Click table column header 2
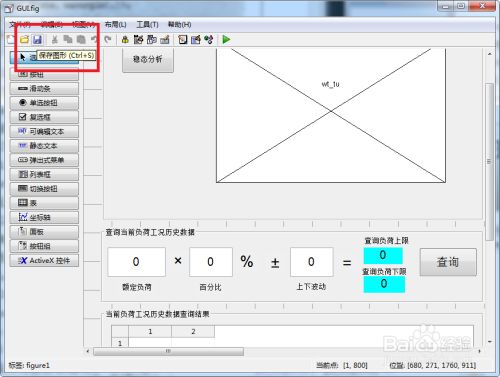 tap(193, 332)
